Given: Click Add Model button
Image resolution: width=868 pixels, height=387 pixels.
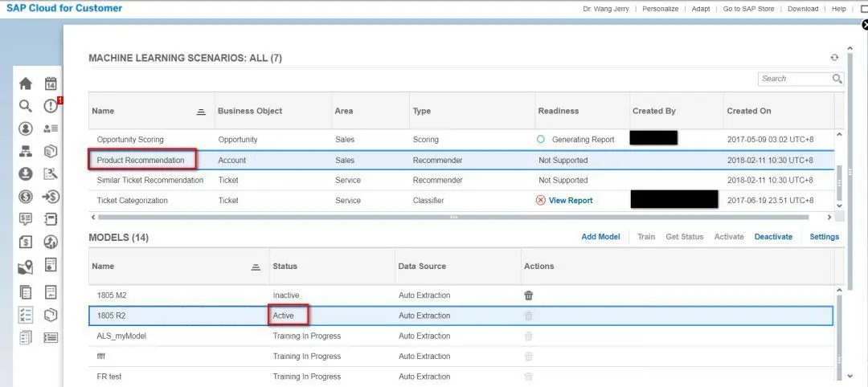Looking at the screenshot, I should point(600,237).
